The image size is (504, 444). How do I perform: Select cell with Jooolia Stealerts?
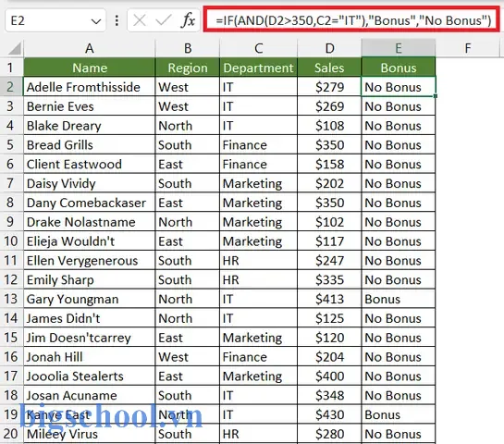[90, 376]
